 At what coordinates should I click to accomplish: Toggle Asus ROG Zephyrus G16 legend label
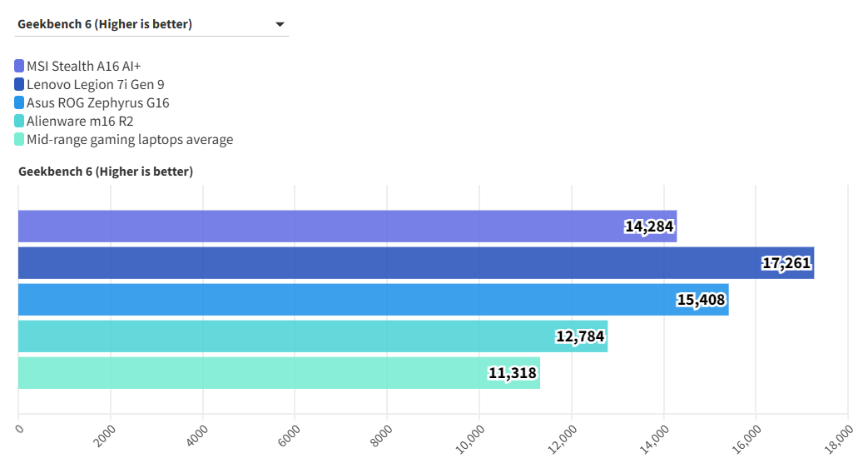click(98, 103)
